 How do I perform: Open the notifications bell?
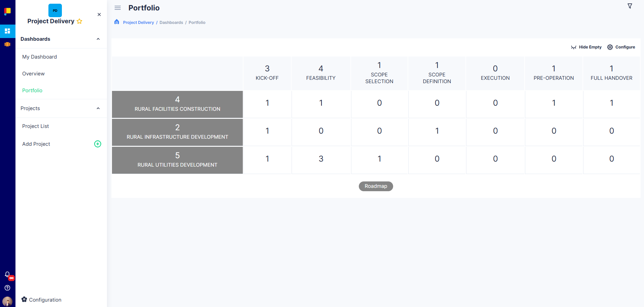click(x=7, y=274)
